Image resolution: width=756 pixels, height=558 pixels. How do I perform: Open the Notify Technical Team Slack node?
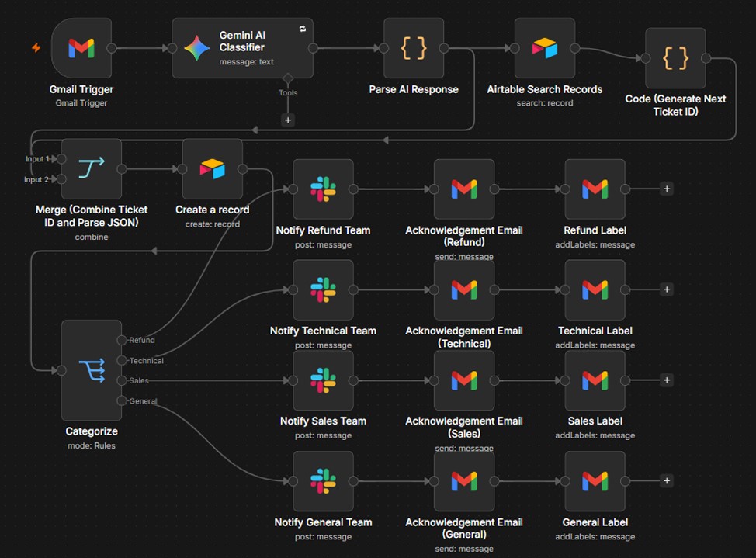point(323,289)
